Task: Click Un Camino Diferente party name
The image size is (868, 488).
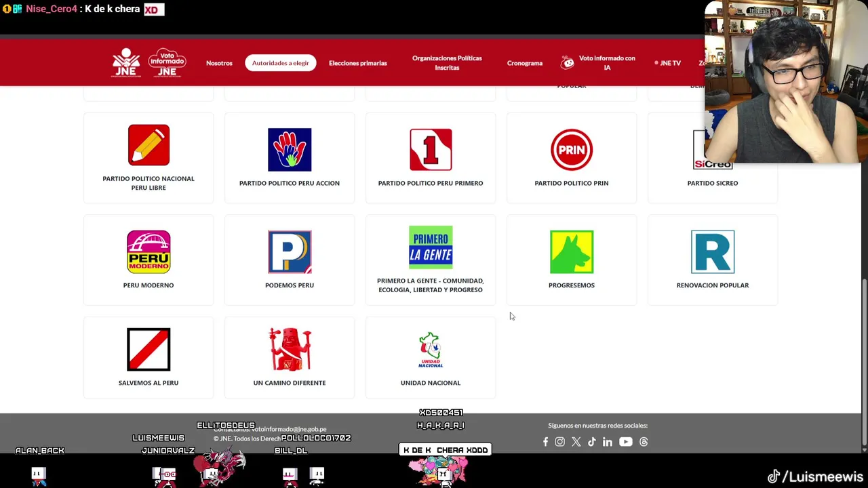Action: coord(290,383)
